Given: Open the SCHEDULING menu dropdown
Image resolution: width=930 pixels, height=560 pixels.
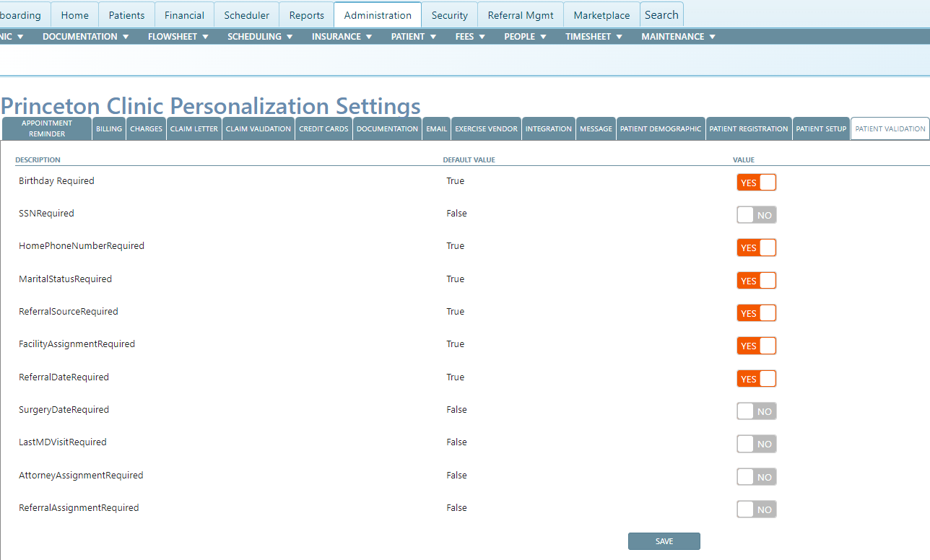Looking at the screenshot, I should coord(260,36).
